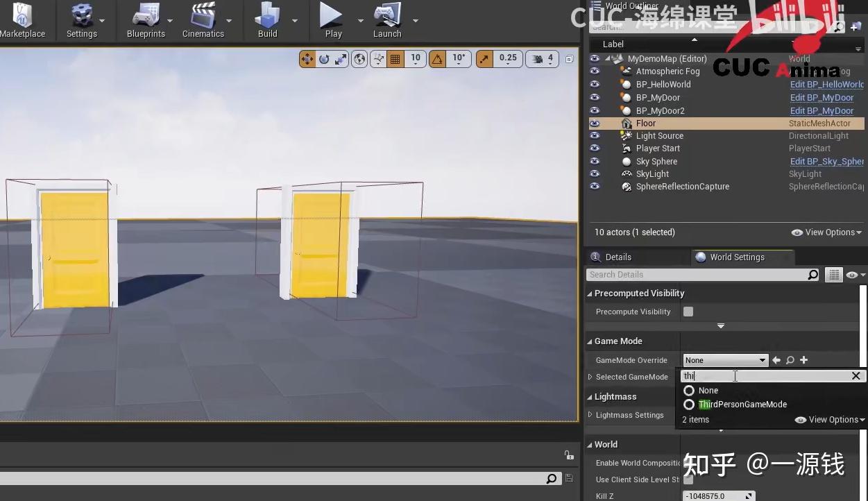Image resolution: width=868 pixels, height=501 pixels.
Task: Clear the class picker search text
Action: pos(856,376)
